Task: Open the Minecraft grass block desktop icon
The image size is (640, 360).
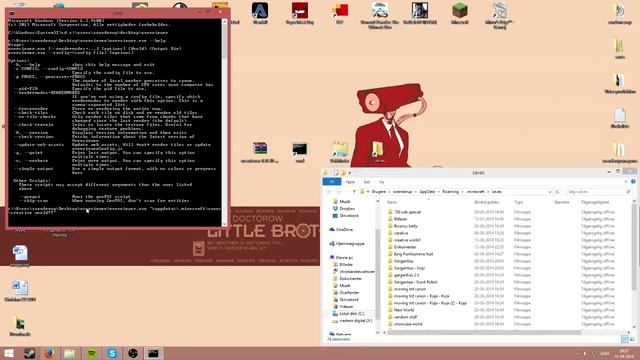Action: 460,11
